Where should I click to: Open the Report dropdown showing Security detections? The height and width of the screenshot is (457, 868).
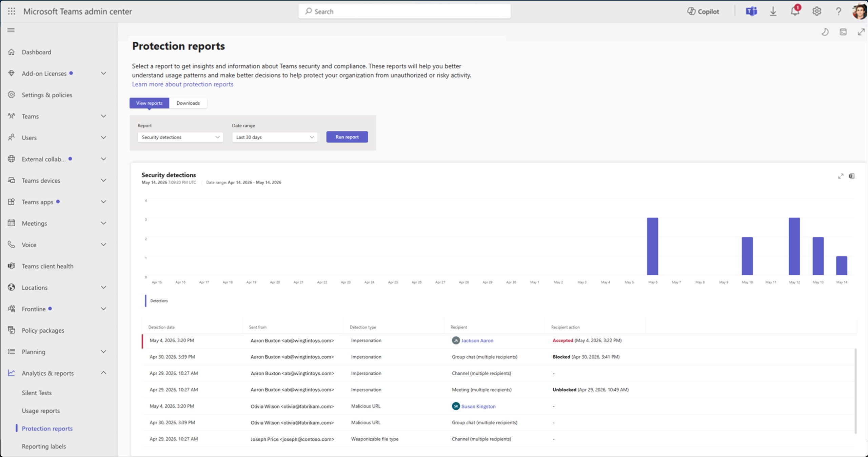tap(180, 137)
